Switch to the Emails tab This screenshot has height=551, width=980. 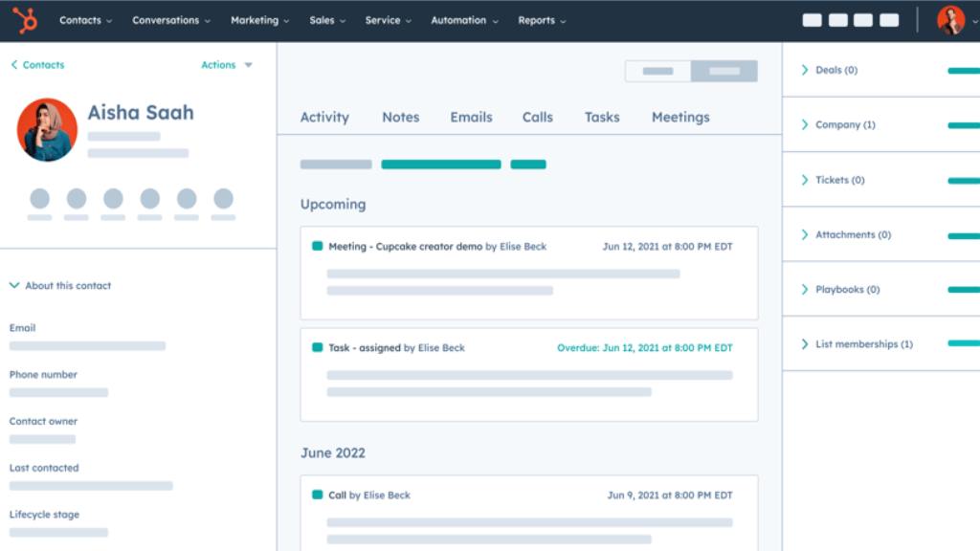(x=471, y=117)
